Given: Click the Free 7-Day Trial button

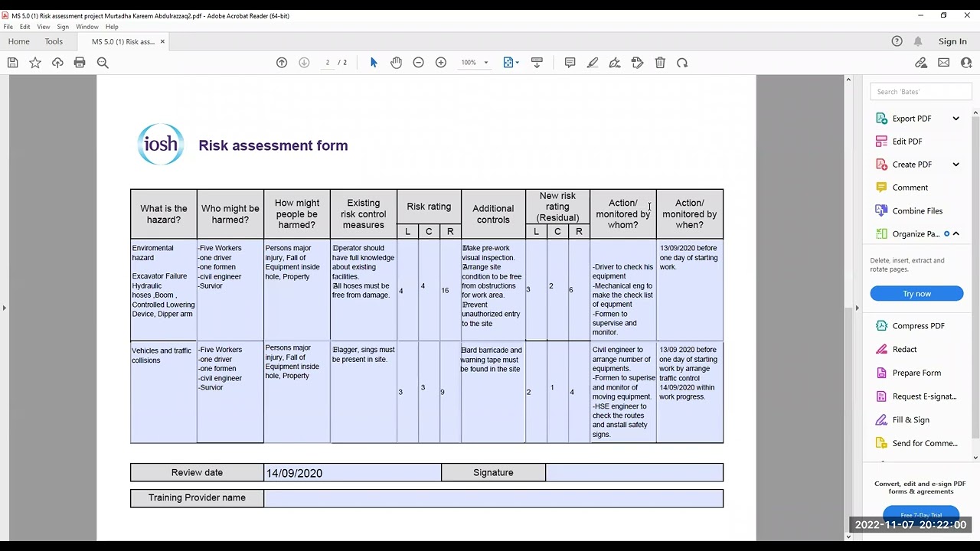Looking at the screenshot, I should pyautogui.click(x=921, y=514).
